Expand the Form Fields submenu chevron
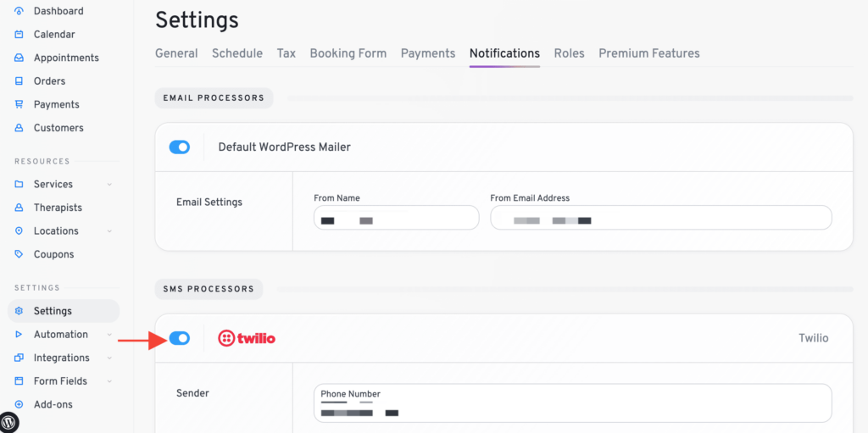Viewport: 868px width, 433px height. 109,381
